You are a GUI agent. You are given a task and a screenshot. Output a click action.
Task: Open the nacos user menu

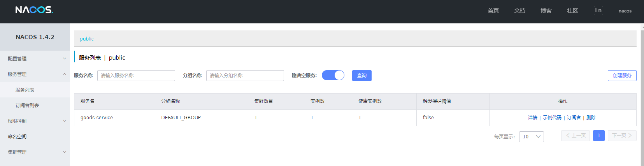625,11
